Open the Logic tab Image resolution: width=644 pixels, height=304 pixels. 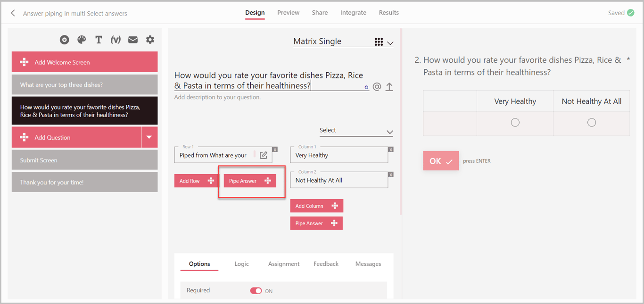[241, 264]
